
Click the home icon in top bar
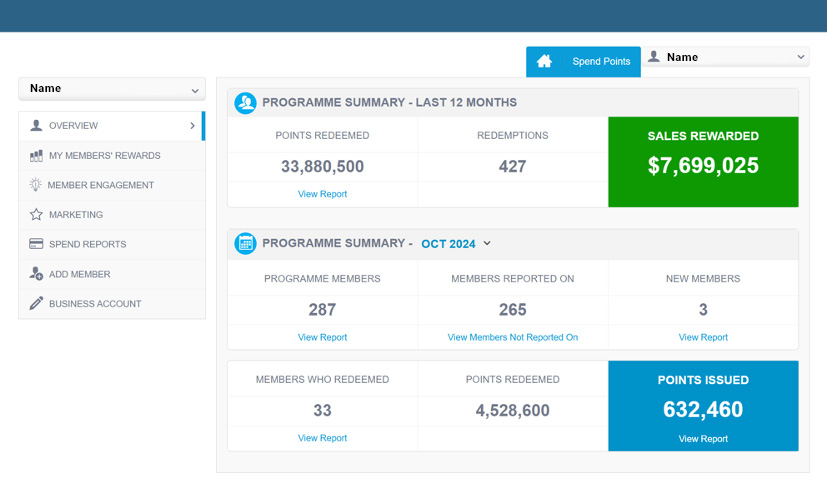(544, 62)
